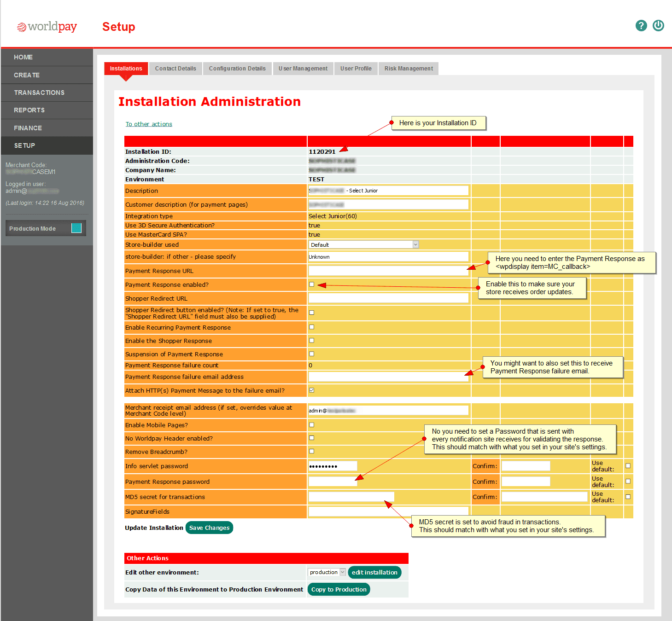
Task: Open CREATE in the sidebar menu
Action: coord(47,75)
